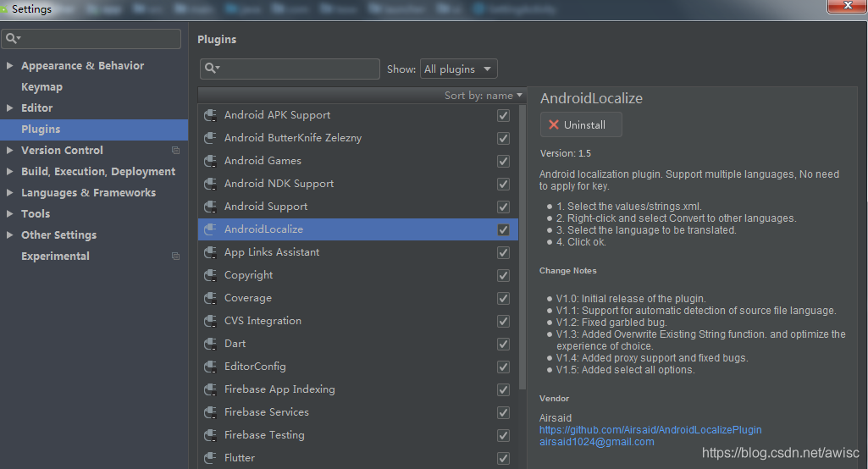Uncheck the Firebase Services checkbox
Image resolution: width=868 pixels, height=469 pixels.
[503, 413]
